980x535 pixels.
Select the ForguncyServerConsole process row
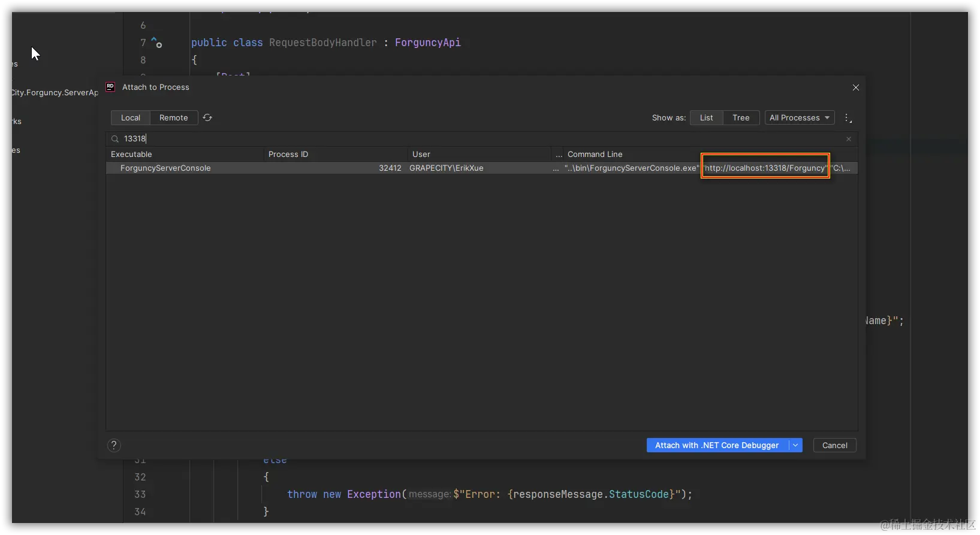point(481,168)
